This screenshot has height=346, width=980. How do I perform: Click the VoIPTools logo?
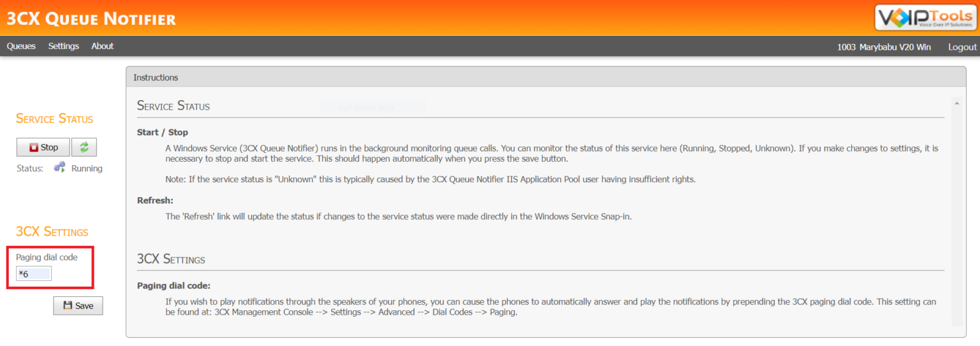(924, 18)
